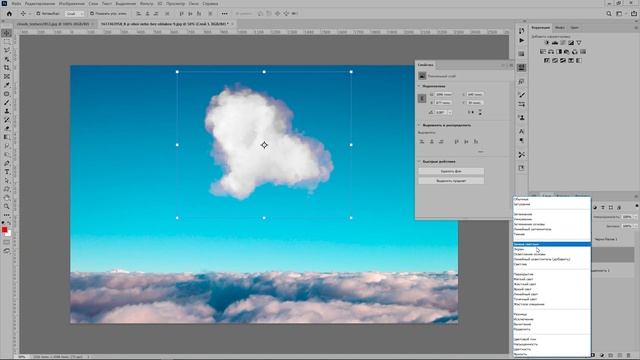Open the layer fill dropdown arrow
This screenshot has width=640, height=360.
coord(636,226)
